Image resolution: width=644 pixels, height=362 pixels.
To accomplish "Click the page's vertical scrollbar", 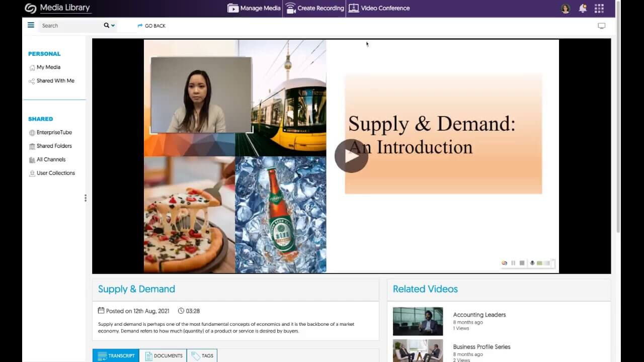I will [618, 117].
